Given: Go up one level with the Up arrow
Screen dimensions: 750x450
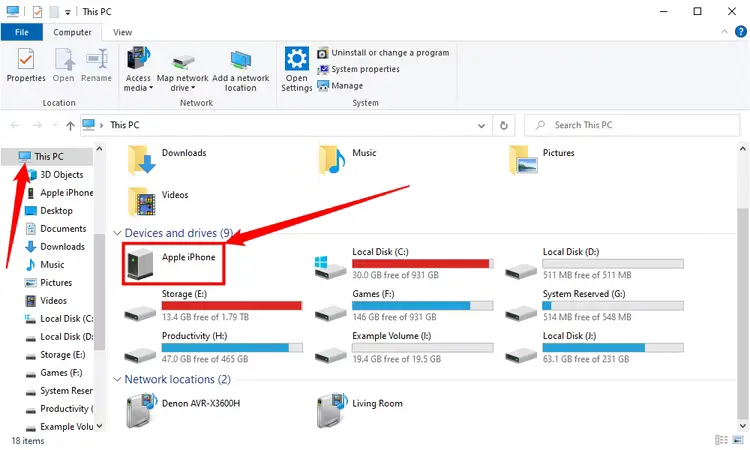Looking at the screenshot, I should point(70,125).
